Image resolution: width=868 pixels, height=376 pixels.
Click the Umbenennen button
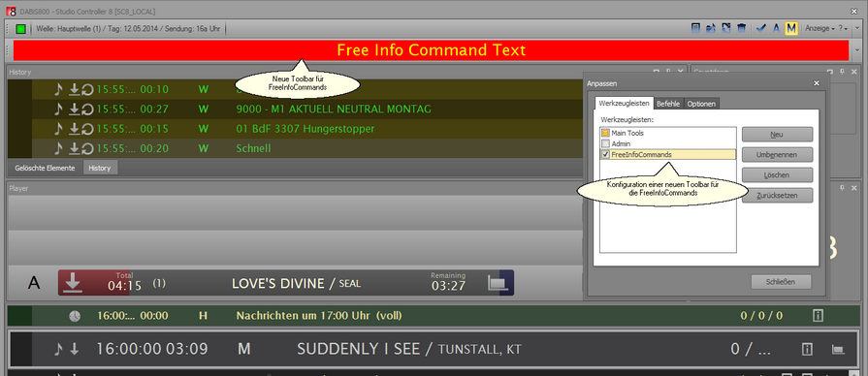(777, 155)
